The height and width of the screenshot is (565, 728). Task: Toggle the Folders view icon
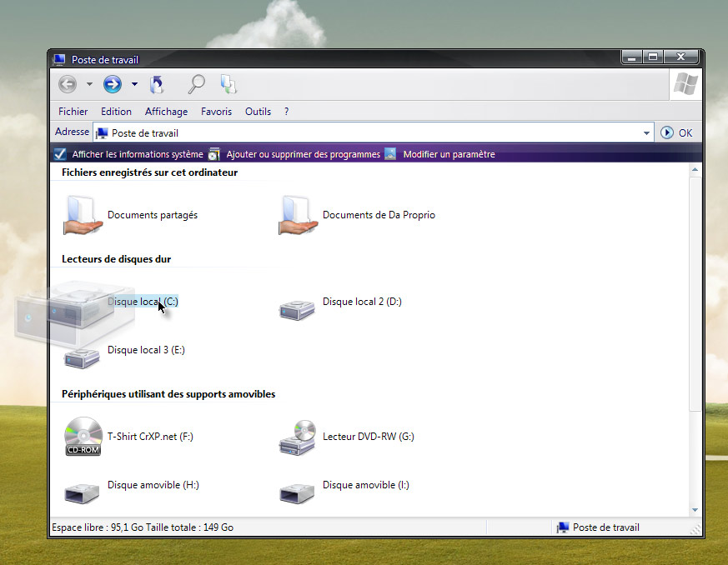228,84
